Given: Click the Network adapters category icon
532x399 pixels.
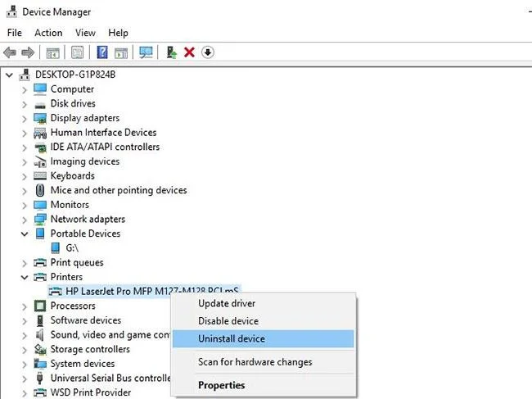Looking at the screenshot, I should [x=40, y=220].
